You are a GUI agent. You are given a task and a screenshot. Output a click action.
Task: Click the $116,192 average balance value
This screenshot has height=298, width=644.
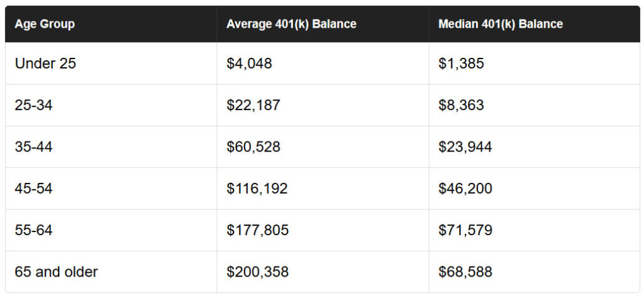(257, 189)
